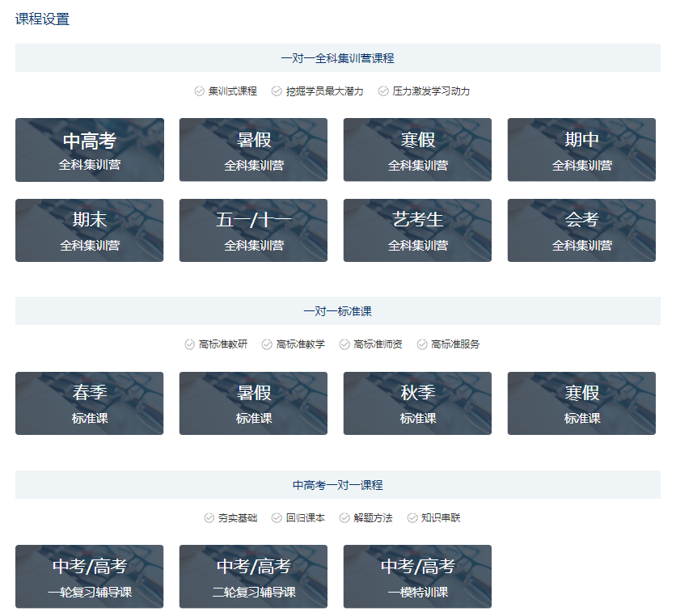Click the 一对一标准课 section header
The height and width of the screenshot is (616, 676).
pos(337,311)
